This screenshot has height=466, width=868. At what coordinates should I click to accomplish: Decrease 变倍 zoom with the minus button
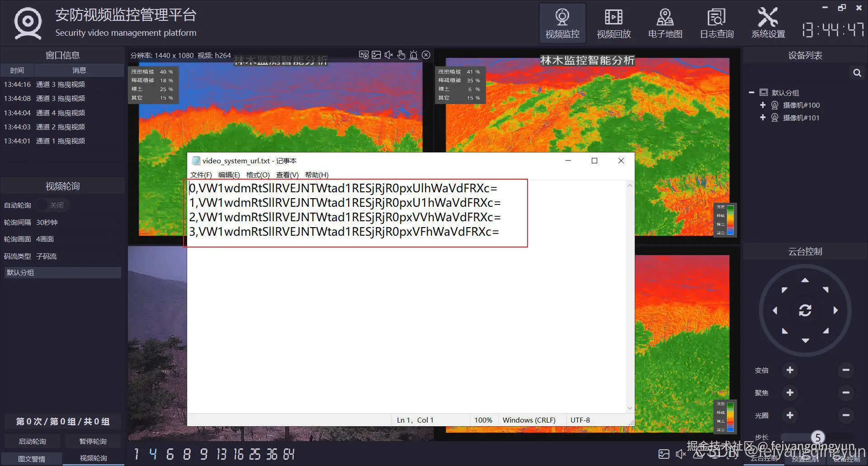[846, 370]
